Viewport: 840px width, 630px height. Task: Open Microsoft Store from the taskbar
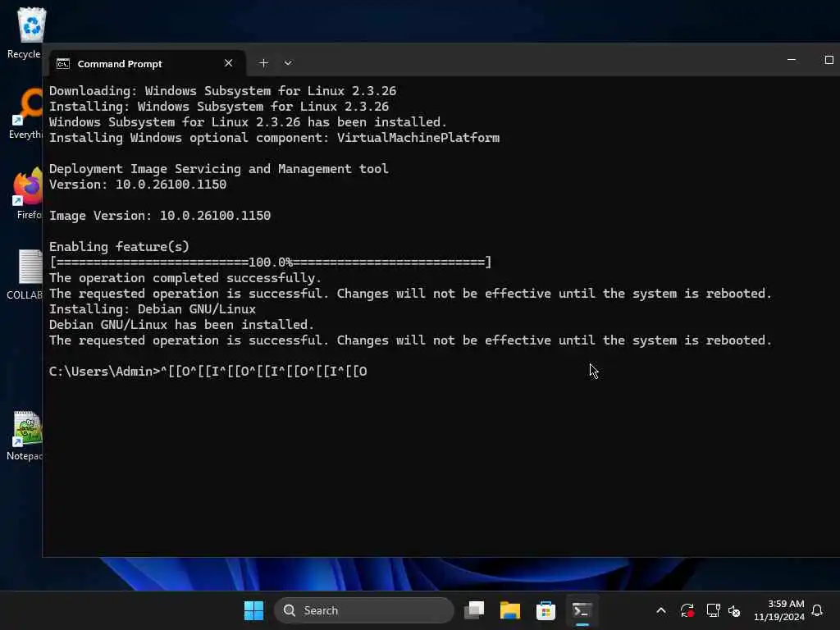546,610
